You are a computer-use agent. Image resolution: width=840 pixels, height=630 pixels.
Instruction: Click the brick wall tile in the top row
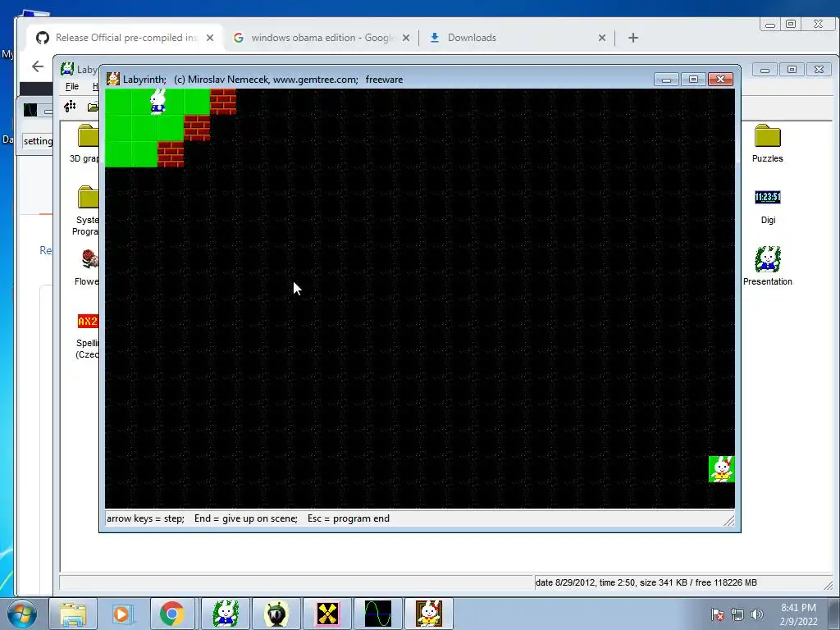click(223, 102)
